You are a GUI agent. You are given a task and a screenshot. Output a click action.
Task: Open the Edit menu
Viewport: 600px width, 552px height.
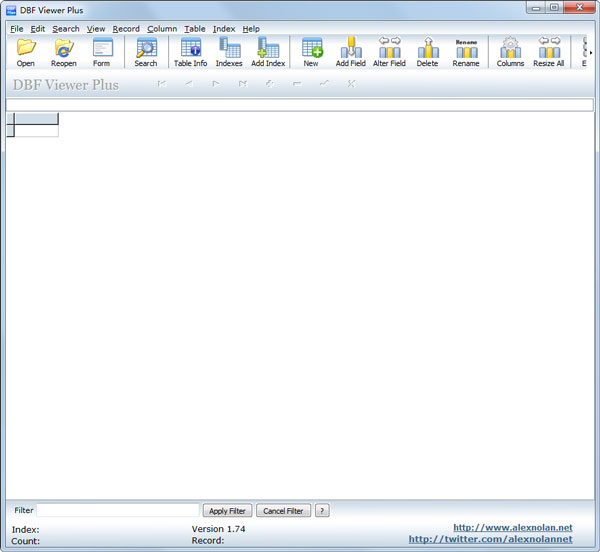[x=38, y=29]
